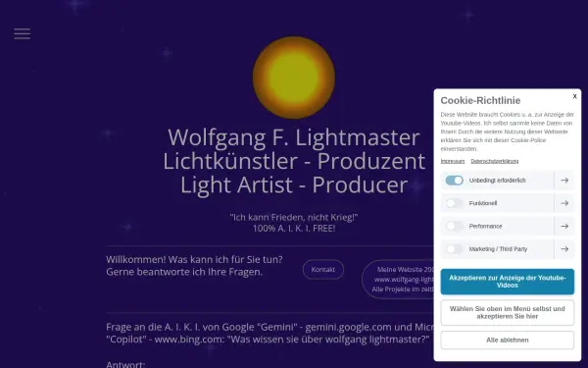Open the Datenschutzerklärung link

494,161
